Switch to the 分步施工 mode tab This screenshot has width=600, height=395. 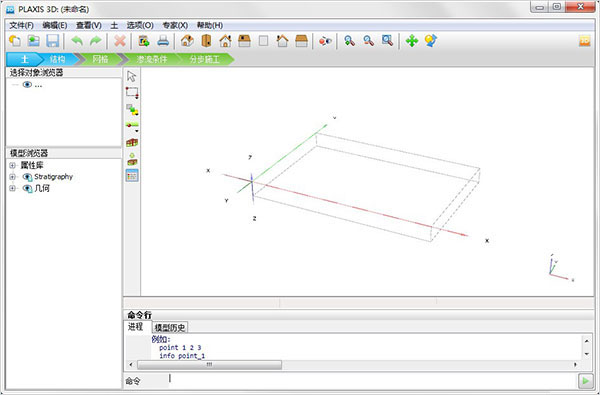coord(205,59)
